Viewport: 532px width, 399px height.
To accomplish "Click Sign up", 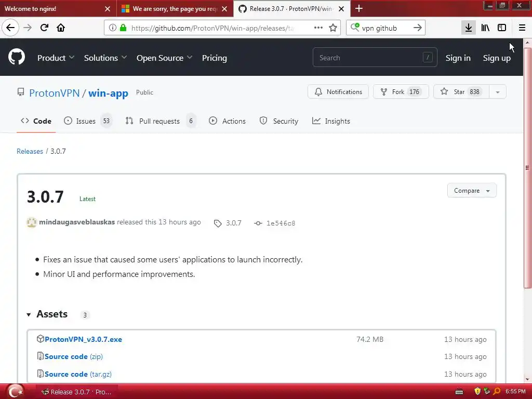I will pos(497,58).
